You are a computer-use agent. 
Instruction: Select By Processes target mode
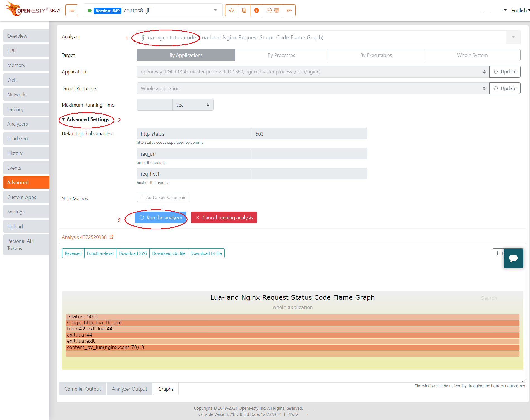click(281, 55)
